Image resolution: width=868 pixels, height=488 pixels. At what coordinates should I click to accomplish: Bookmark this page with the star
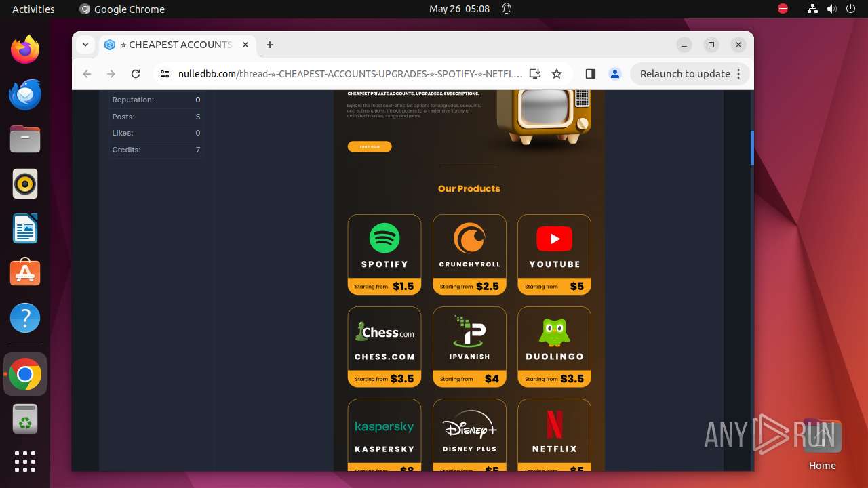[557, 74]
